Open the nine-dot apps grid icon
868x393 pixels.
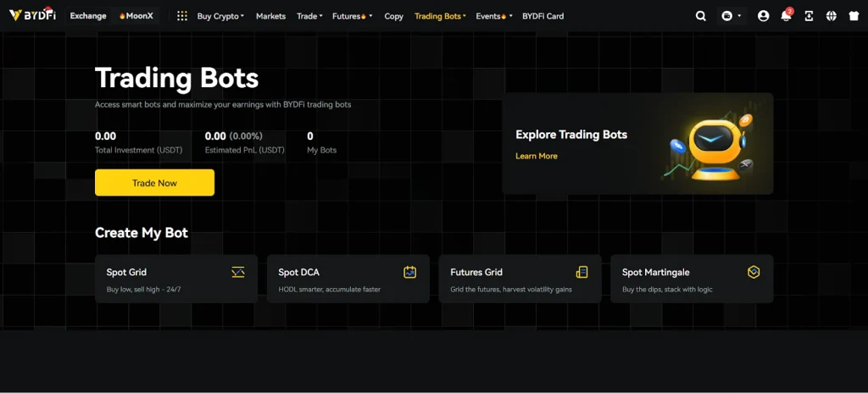pos(182,16)
